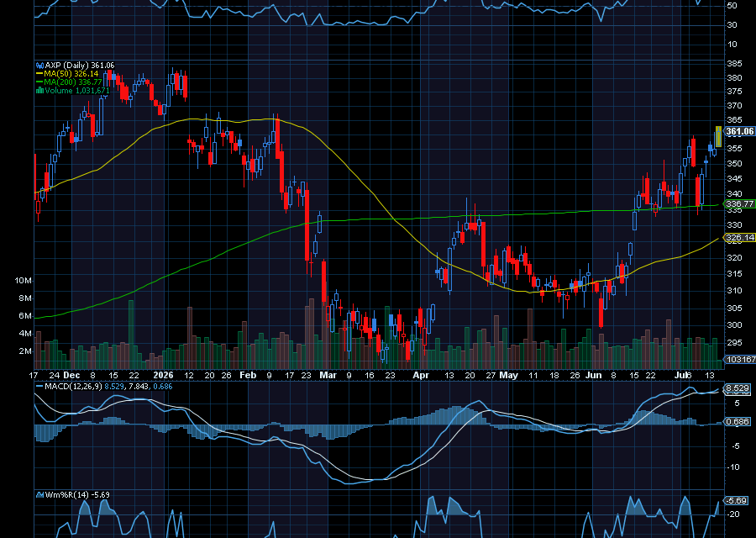Click the Apr label on the date axis
756x538 pixels.
tap(421, 375)
